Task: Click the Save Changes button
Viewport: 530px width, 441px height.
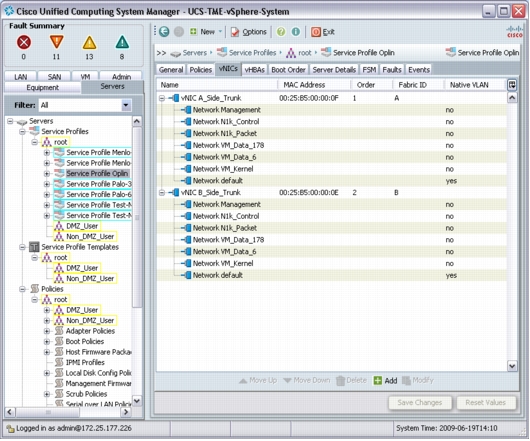Action: 420,402
